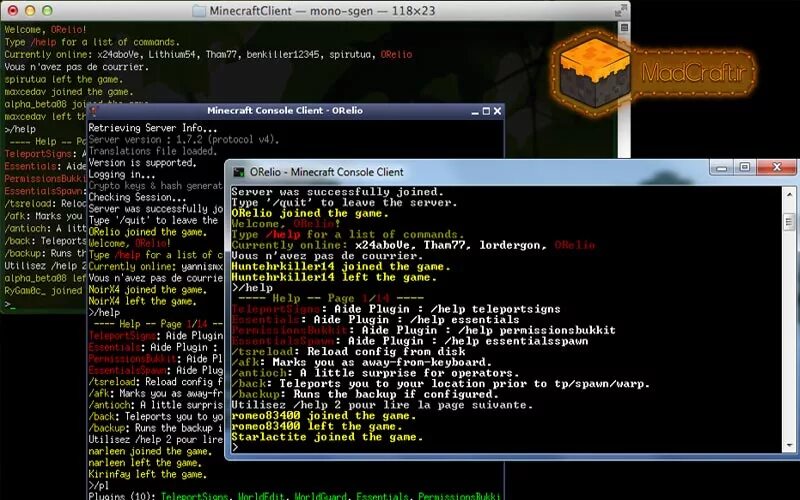The height and width of the screenshot is (500, 800).
Task: Click 'Vous n'avez pas de courrier.' in Mac terminal
Action: (x=77, y=67)
